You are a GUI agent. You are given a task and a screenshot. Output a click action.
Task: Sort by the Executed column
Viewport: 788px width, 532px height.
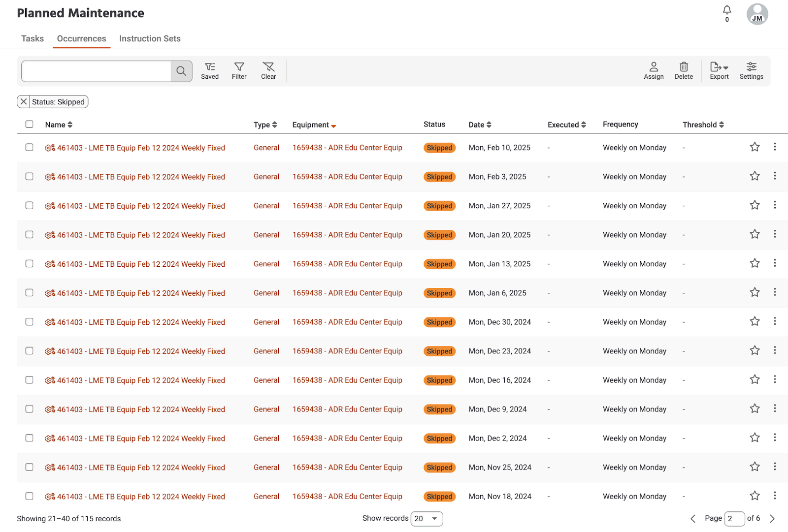coord(567,125)
